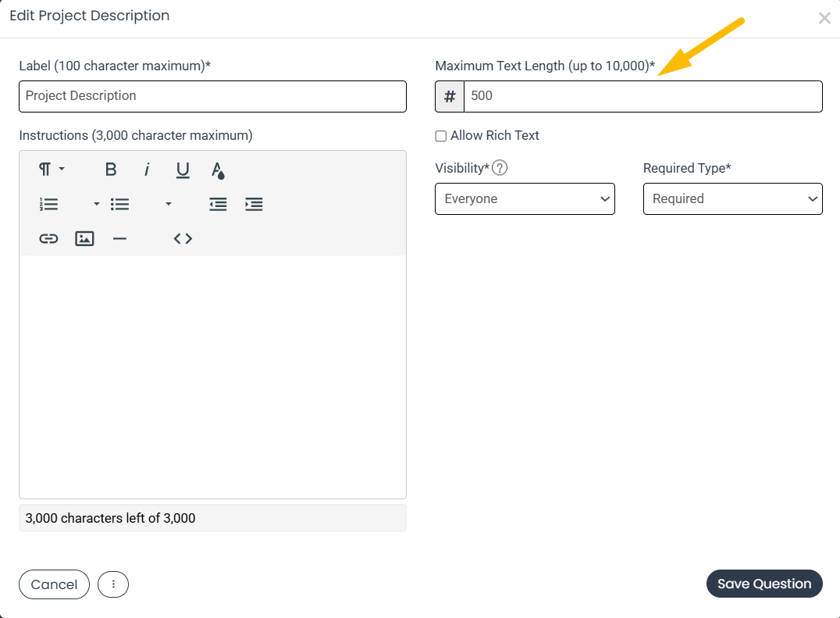Screen dimensions: 840x618
Task: Open the Required Type dropdown
Action: tap(733, 199)
